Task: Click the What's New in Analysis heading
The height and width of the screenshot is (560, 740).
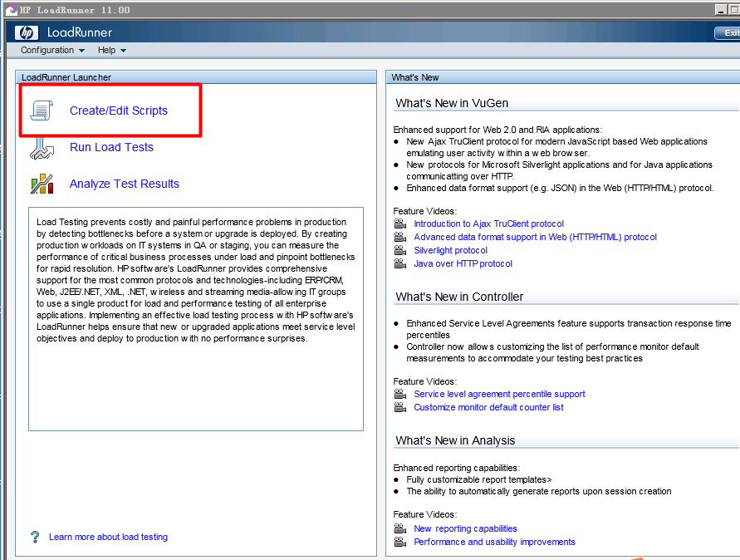Action: [x=455, y=440]
